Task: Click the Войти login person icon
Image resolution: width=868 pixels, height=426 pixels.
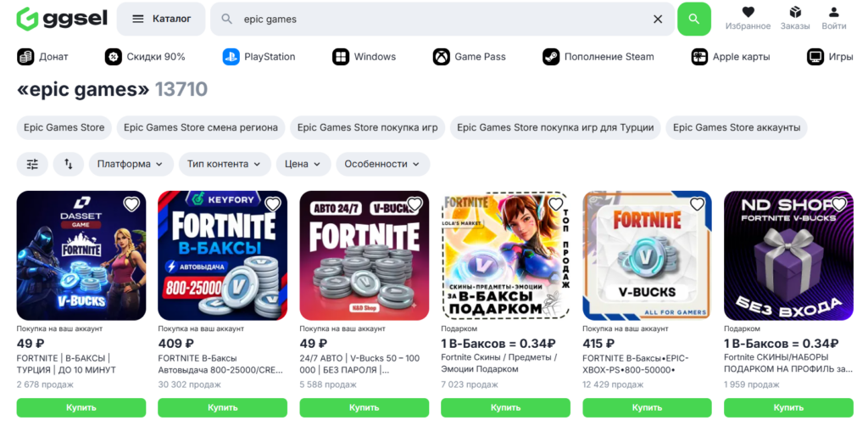Action: [x=834, y=12]
